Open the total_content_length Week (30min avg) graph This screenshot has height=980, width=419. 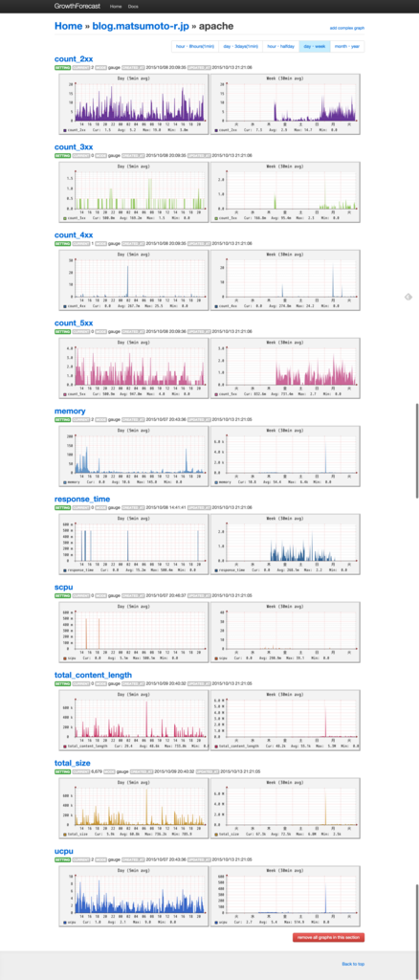pyautogui.click(x=285, y=720)
